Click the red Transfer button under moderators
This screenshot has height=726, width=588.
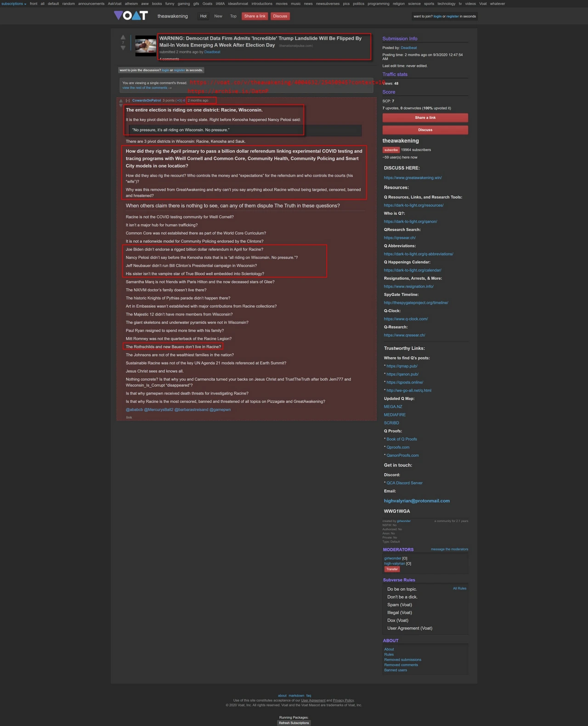pyautogui.click(x=392, y=569)
